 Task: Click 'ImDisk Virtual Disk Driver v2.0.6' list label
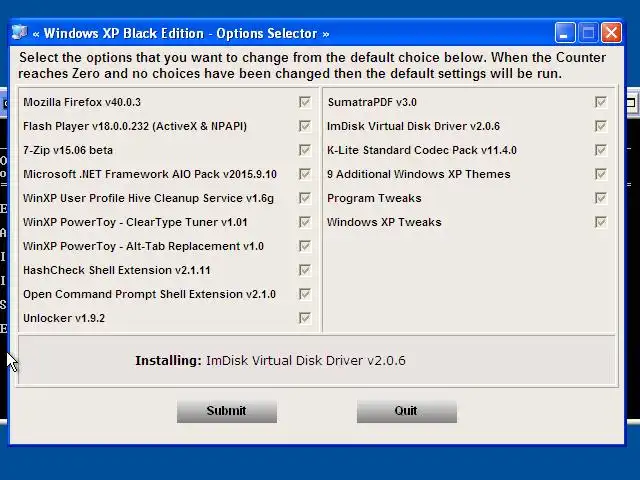click(413, 126)
